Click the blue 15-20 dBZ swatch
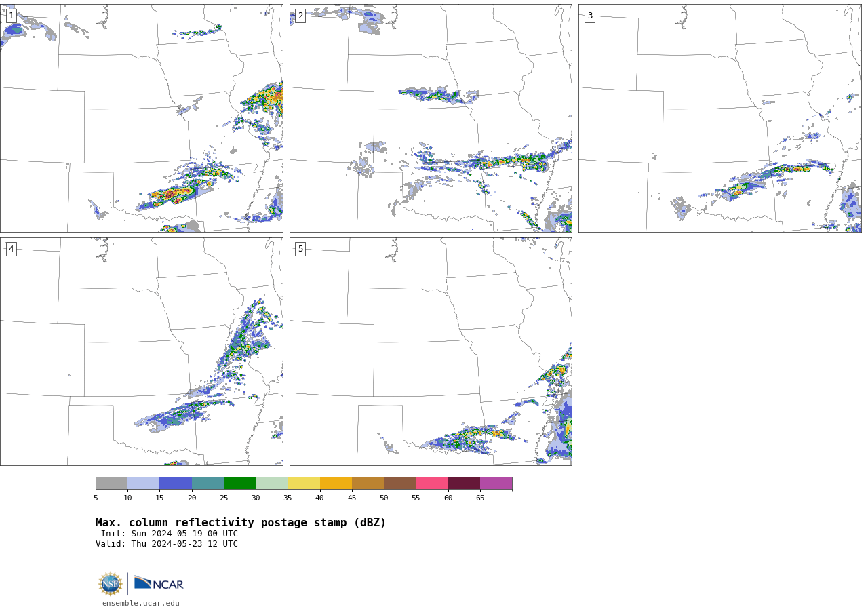 click(x=176, y=483)
